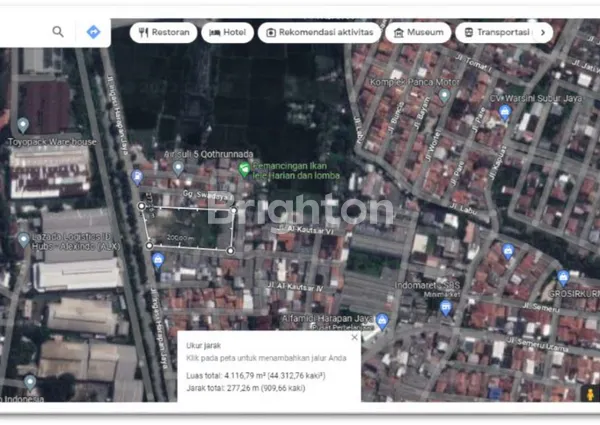Click the Jarak total distance readout
Screen dimensions: 600x425
(246, 388)
